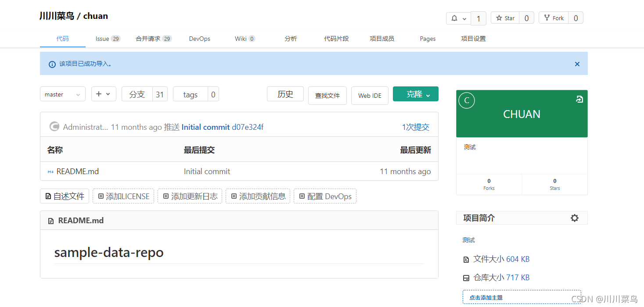Dismiss the import success banner
This screenshot has height=307, width=644.
tap(577, 64)
